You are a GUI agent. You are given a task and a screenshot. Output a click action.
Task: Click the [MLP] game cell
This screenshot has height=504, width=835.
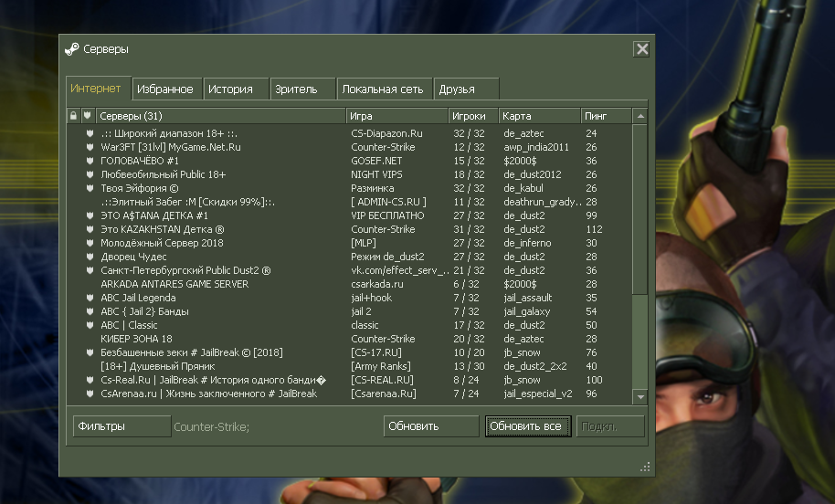[364, 243]
